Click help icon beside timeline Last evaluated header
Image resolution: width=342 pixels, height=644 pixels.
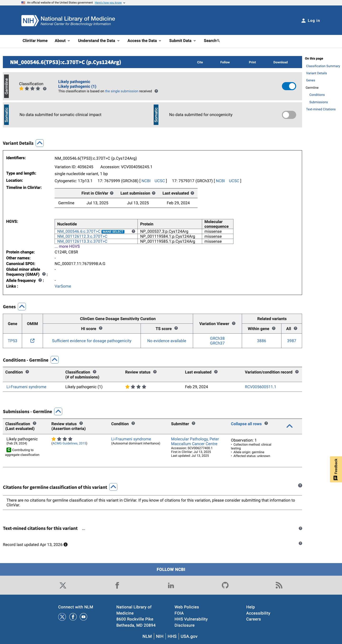pos(192,193)
